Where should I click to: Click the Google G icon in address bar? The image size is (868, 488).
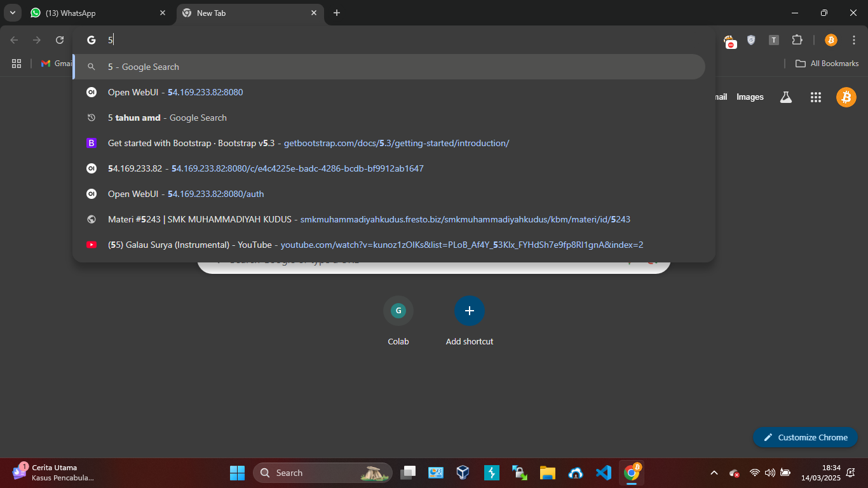[x=92, y=40]
